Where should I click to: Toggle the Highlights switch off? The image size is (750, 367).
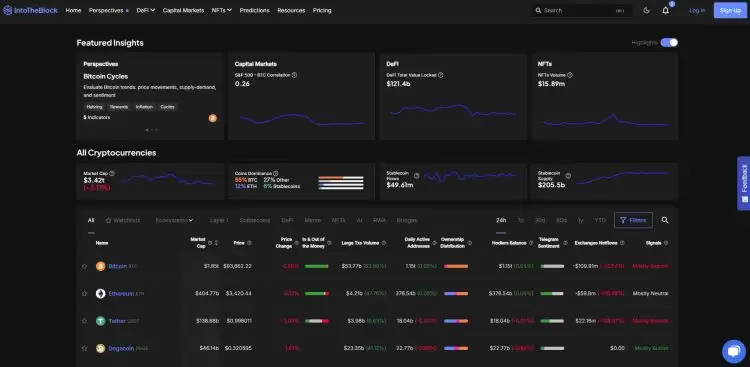pos(669,43)
